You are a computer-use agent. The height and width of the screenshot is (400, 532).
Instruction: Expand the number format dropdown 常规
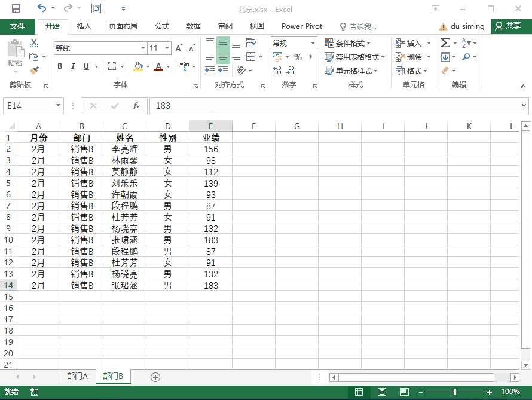[x=313, y=43]
